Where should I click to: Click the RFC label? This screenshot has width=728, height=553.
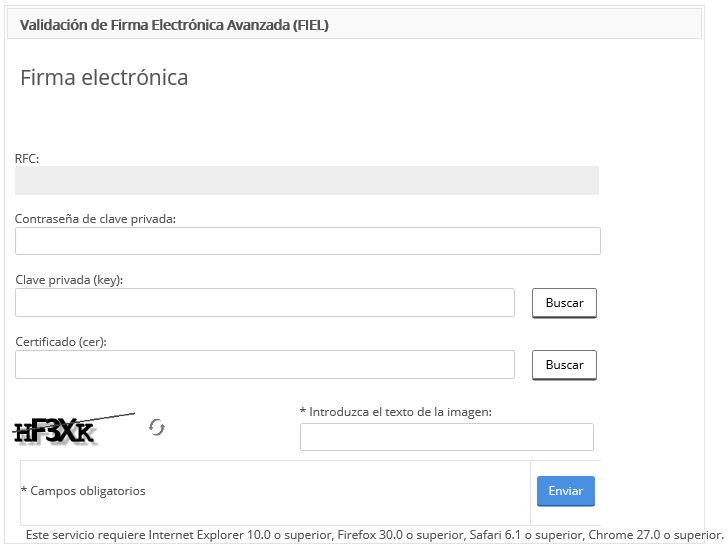27,159
